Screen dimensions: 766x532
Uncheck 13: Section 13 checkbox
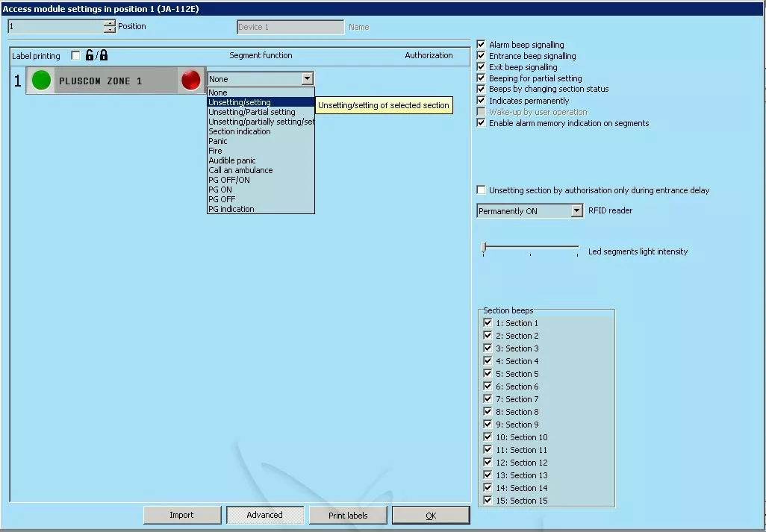coord(488,475)
